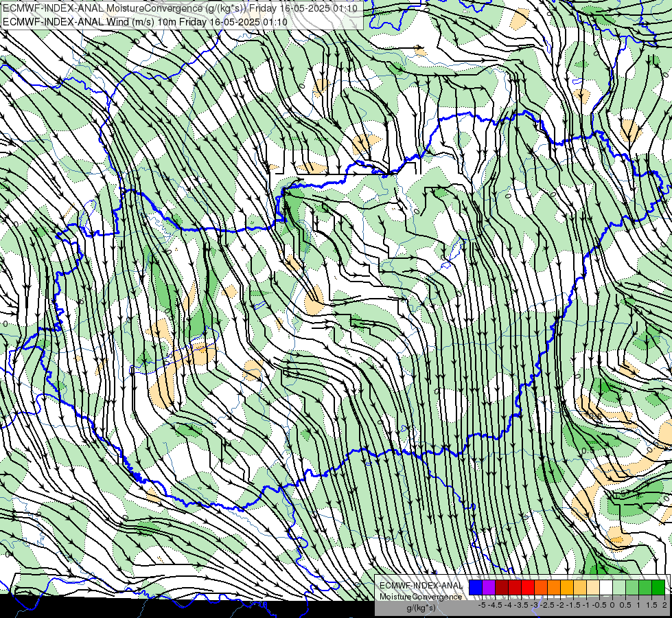Select the light green swatch between 0.5 and 1
This screenshot has width=672, height=618.
632,588
